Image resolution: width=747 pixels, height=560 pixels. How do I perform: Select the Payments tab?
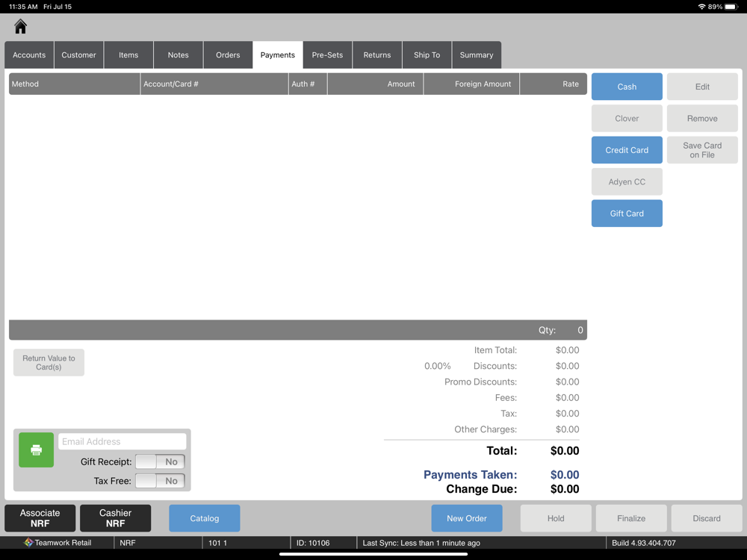click(x=278, y=55)
